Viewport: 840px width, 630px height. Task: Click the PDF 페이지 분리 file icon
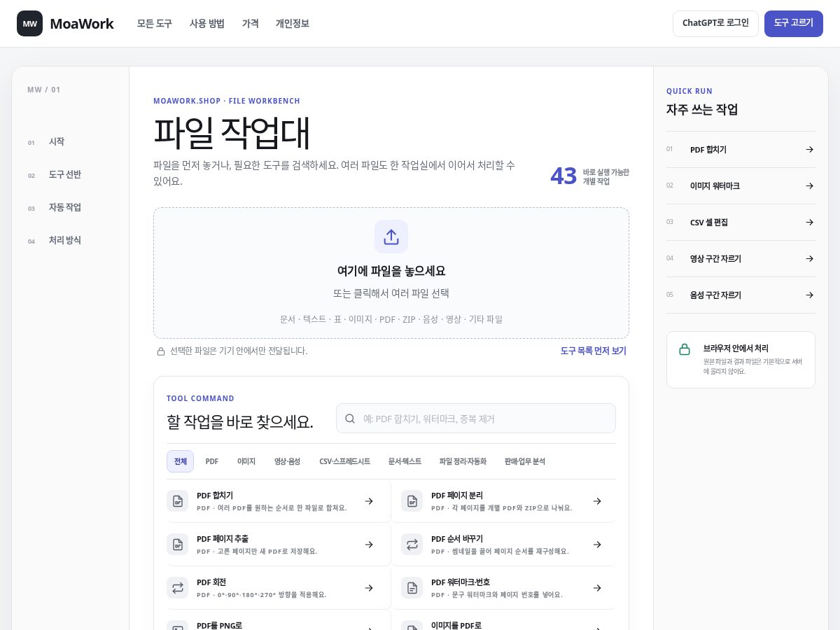coord(412,501)
